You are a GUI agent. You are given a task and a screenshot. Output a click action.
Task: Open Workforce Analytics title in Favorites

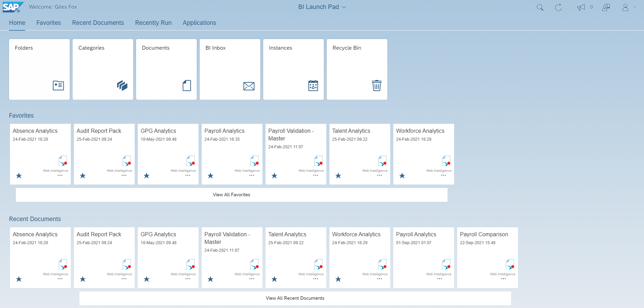tap(420, 131)
